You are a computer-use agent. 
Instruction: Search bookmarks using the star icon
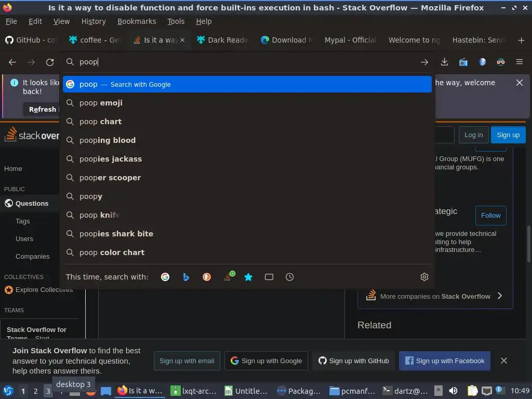[248, 277]
